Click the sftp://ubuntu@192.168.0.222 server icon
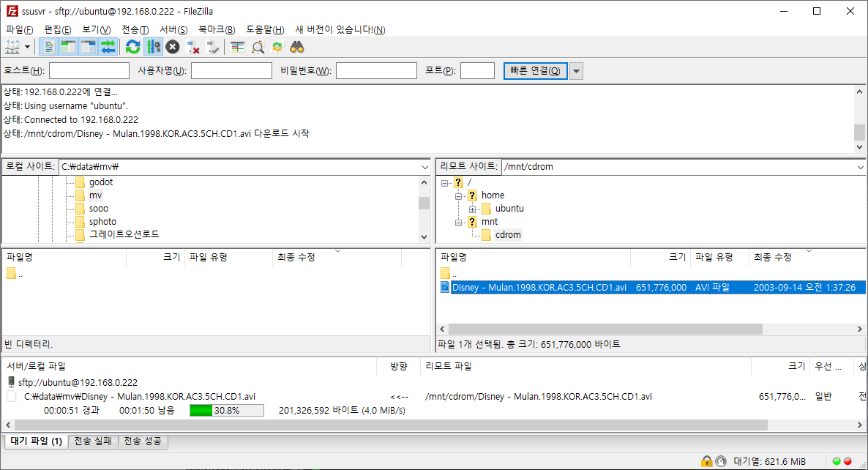This screenshot has width=868, height=470. click(11, 382)
